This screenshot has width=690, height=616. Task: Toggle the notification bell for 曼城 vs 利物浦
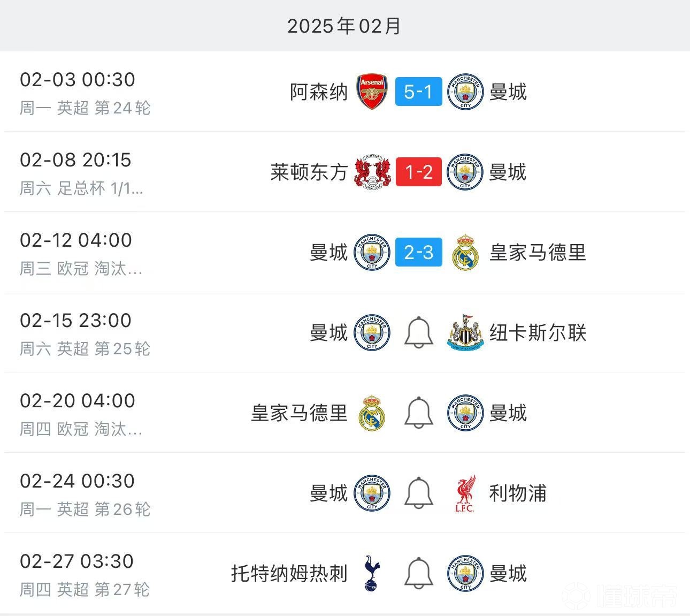coord(418,493)
